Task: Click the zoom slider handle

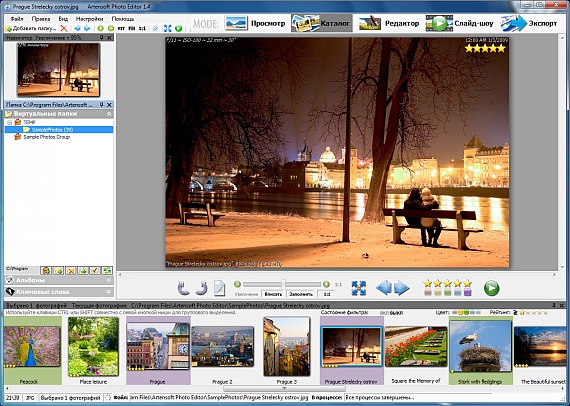Action: point(283,284)
